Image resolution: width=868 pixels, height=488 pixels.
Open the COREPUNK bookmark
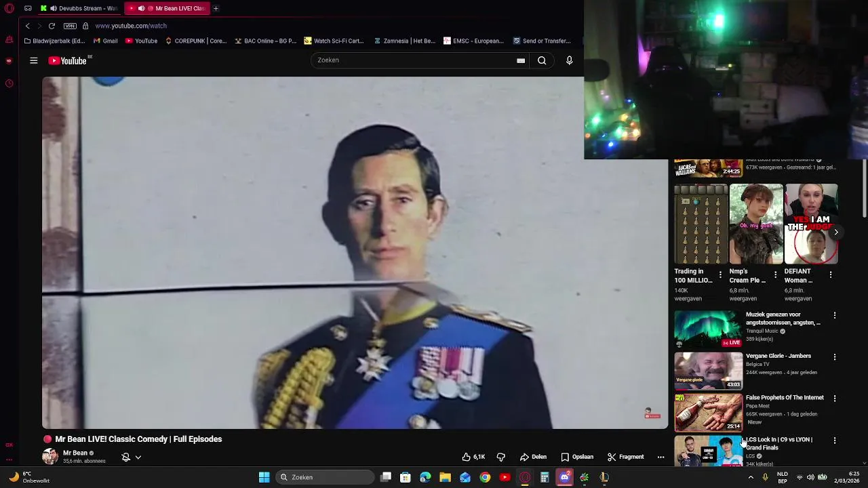195,41
